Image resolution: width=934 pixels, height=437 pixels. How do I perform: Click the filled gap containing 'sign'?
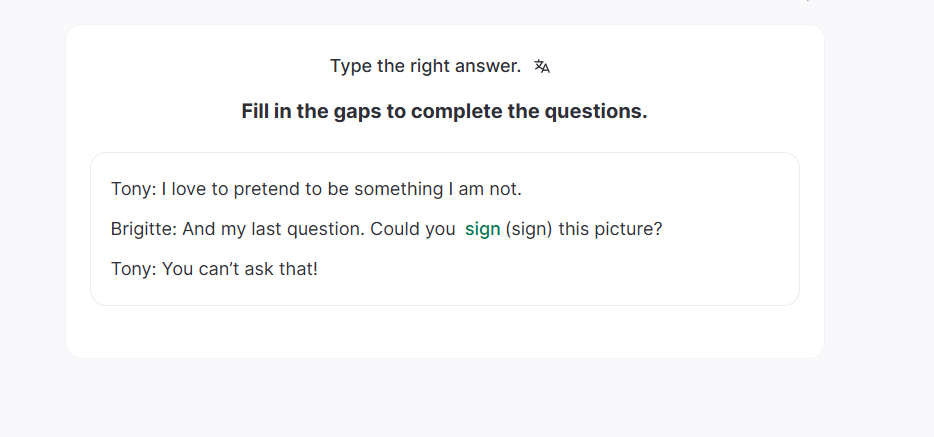click(482, 229)
